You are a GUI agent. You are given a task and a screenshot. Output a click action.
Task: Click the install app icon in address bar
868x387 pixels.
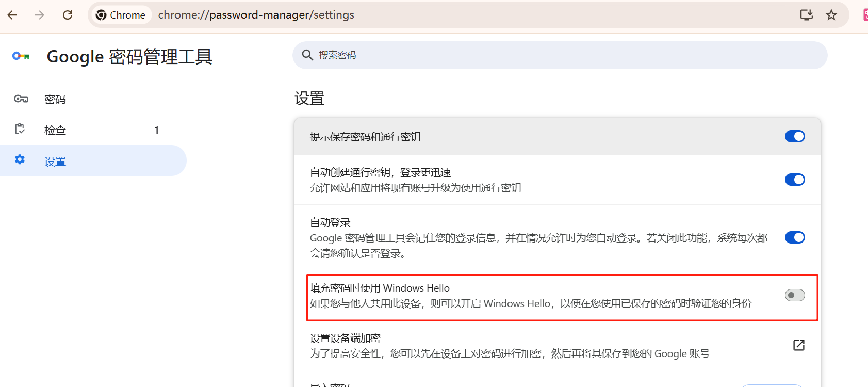(x=807, y=15)
